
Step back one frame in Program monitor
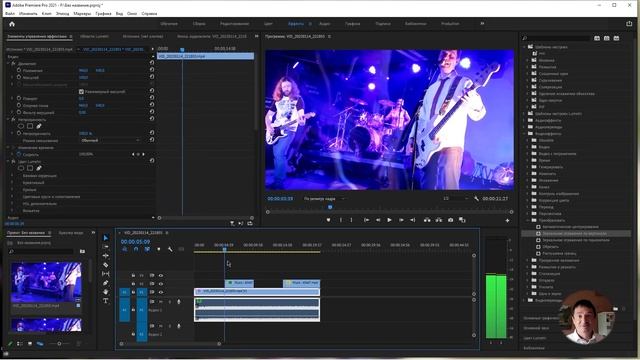click(378, 220)
